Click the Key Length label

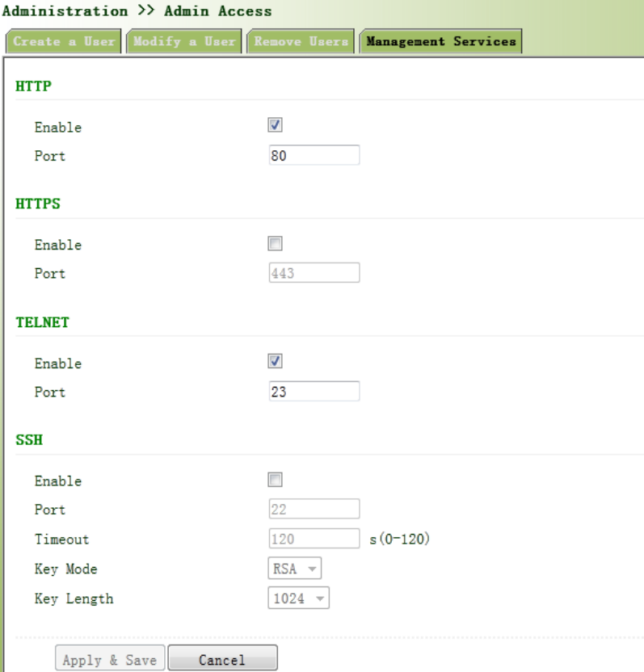74,598
